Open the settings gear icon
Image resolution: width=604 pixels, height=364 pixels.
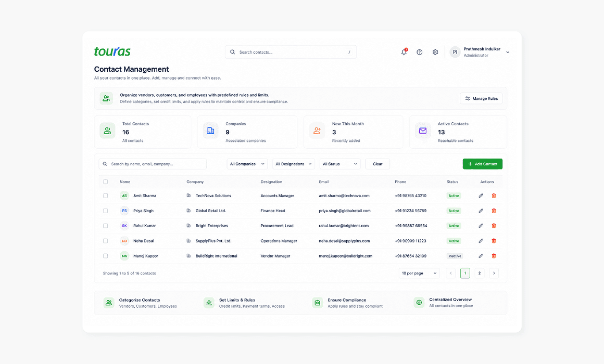tap(435, 52)
